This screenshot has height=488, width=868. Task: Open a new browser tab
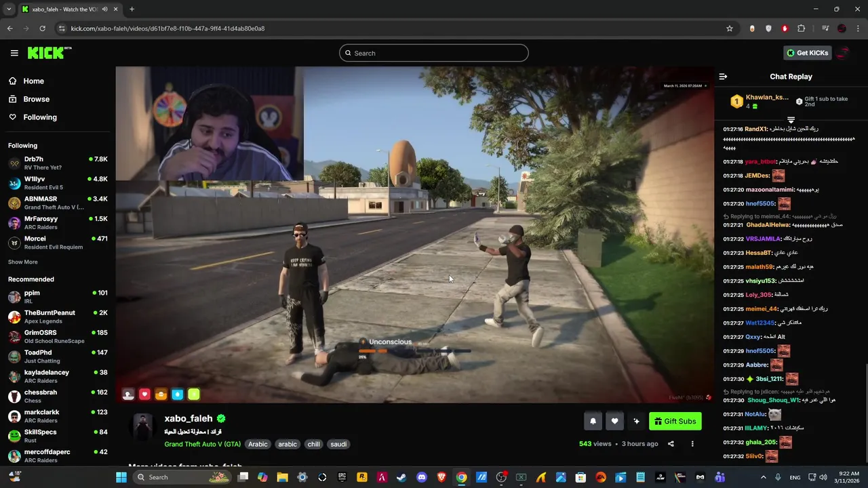click(x=132, y=9)
